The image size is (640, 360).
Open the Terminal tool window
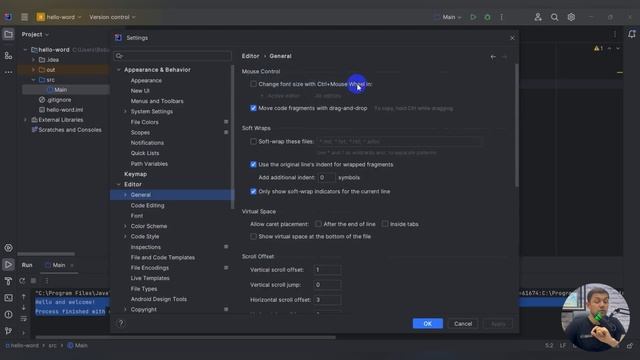click(x=8, y=298)
